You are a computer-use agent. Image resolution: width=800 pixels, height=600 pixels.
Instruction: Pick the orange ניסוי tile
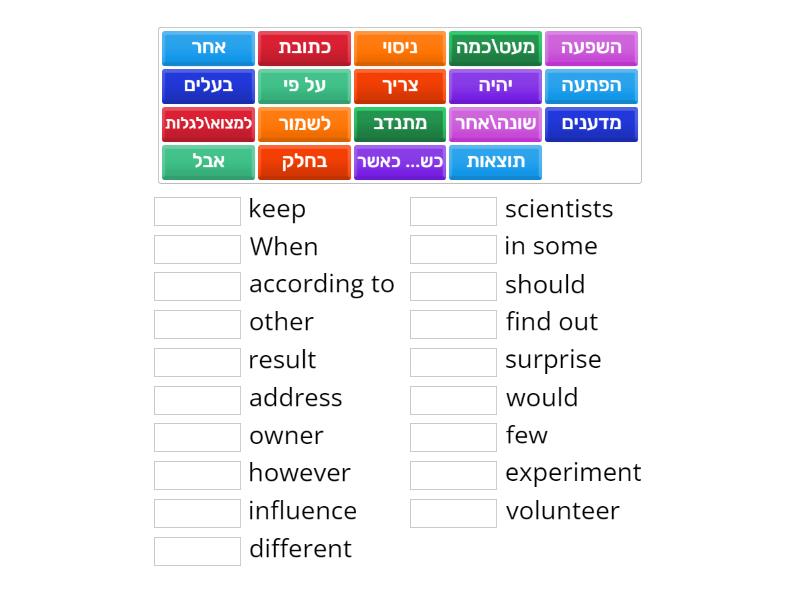point(399,48)
